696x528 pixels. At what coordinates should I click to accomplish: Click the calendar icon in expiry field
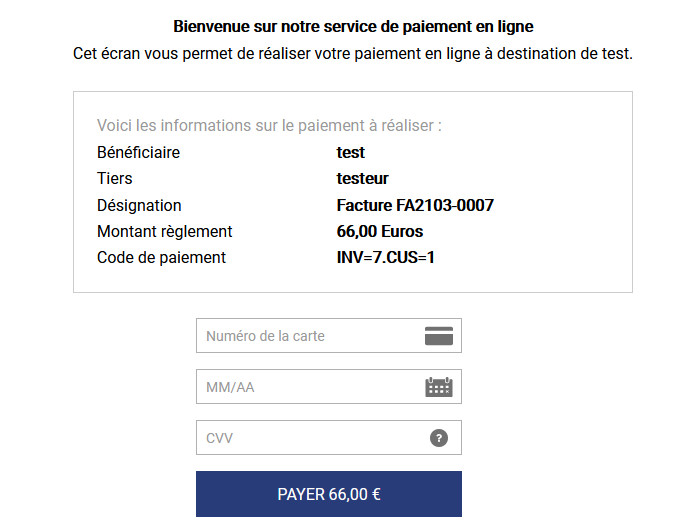pyautogui.click(x=439, y=387)
